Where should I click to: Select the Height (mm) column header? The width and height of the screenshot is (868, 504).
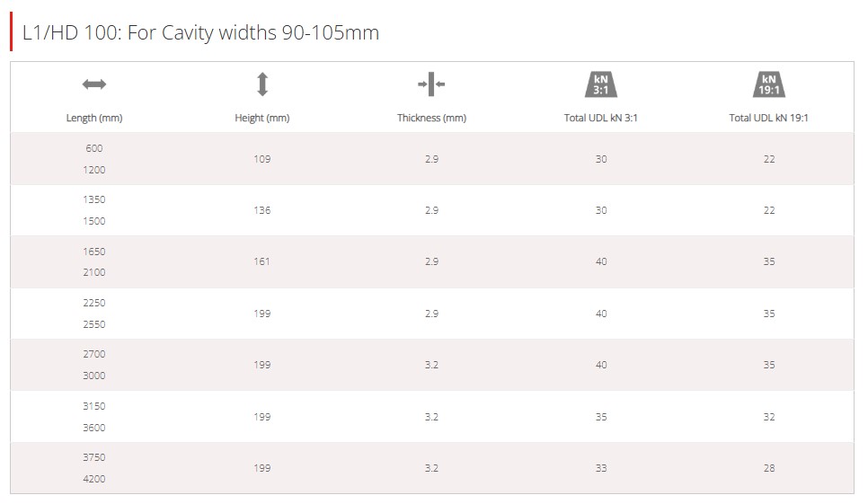point(262,118)
